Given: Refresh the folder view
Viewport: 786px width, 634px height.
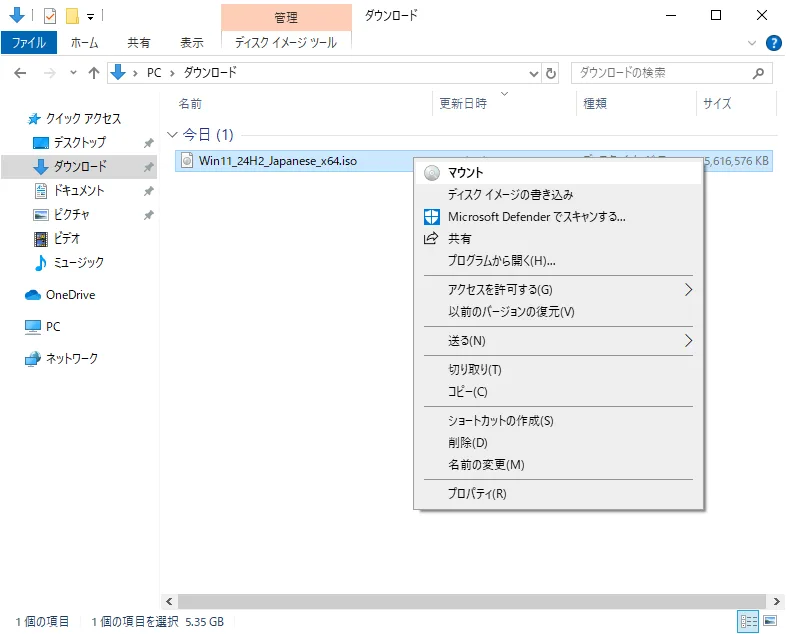Looking at the screenshot, I should click(550, 74).
